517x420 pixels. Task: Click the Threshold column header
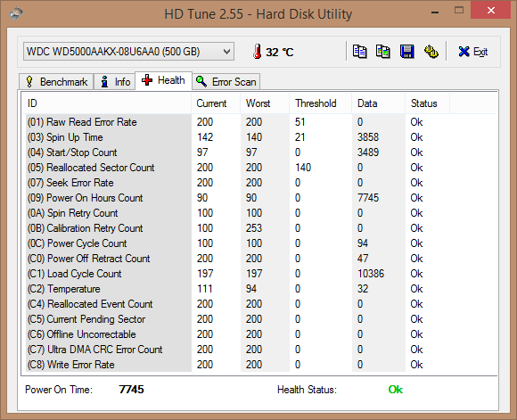click(x=320, y=103)
